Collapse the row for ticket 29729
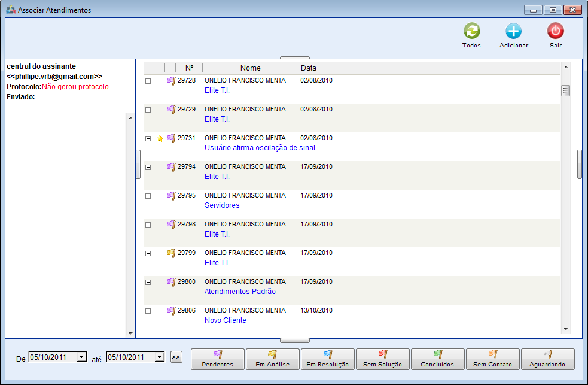Screen dimensions: 588x385 pos(148,110)
